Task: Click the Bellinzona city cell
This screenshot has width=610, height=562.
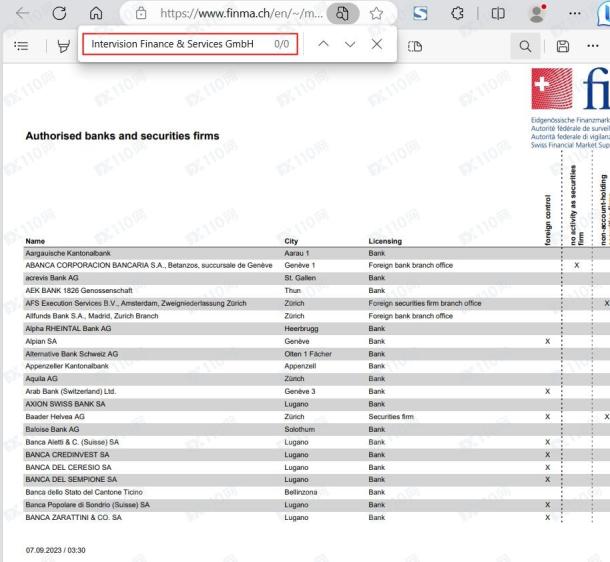Action: point(300,492)
